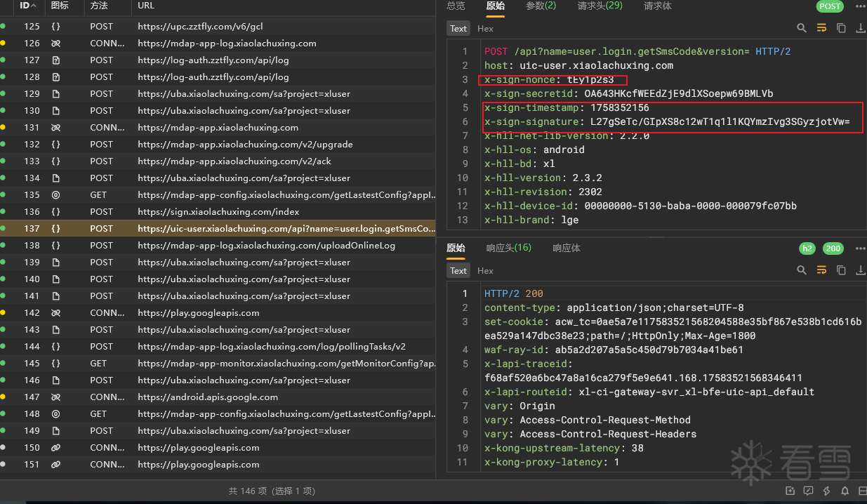The image size is (867, 504).
Task: Select row 138 uploadOnlineLog request
Action: coord(218,245)
